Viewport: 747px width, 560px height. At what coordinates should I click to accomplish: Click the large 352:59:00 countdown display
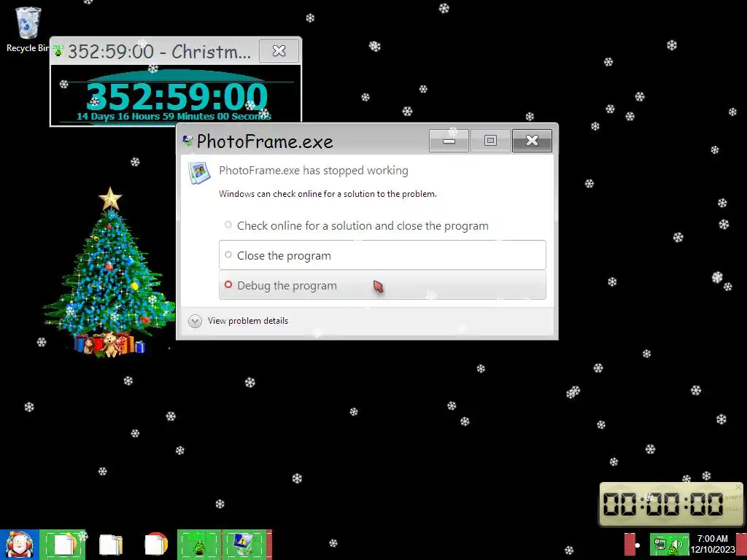click(x=177, y=97)
